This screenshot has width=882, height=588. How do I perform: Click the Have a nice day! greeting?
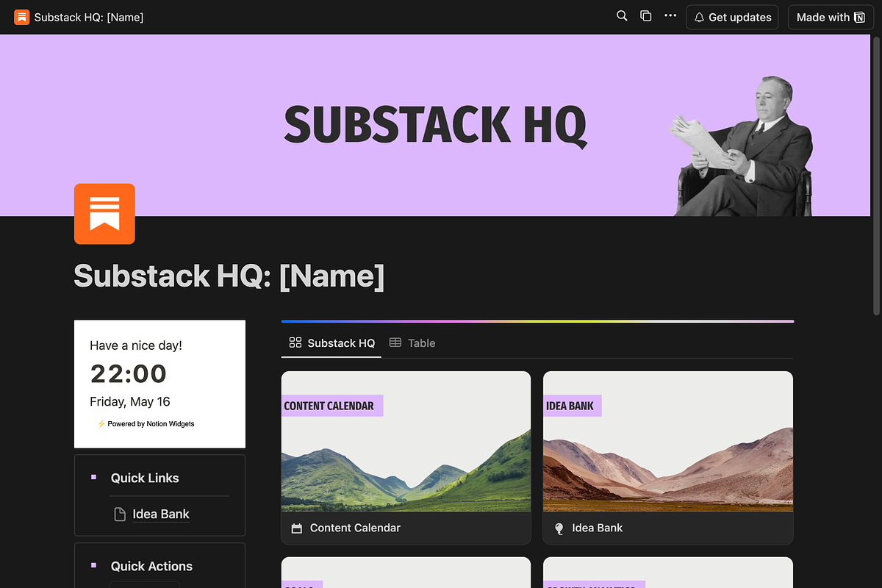[136, 345]
